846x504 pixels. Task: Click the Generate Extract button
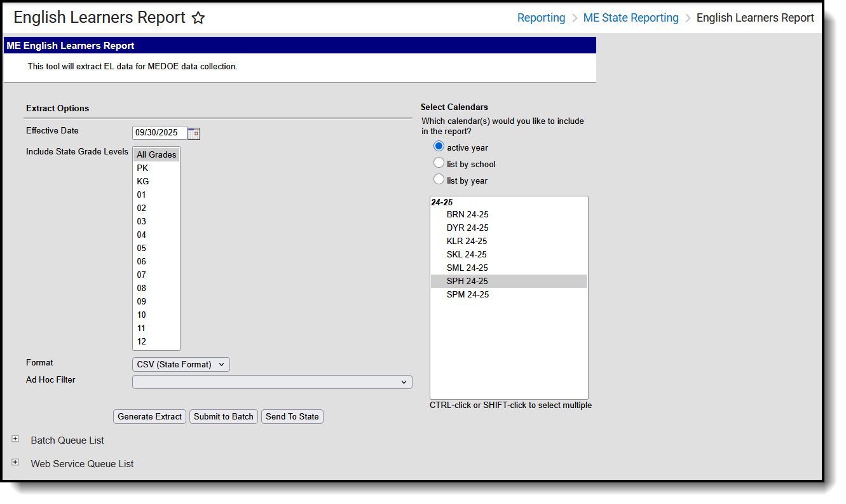click(x=150, y=417)
